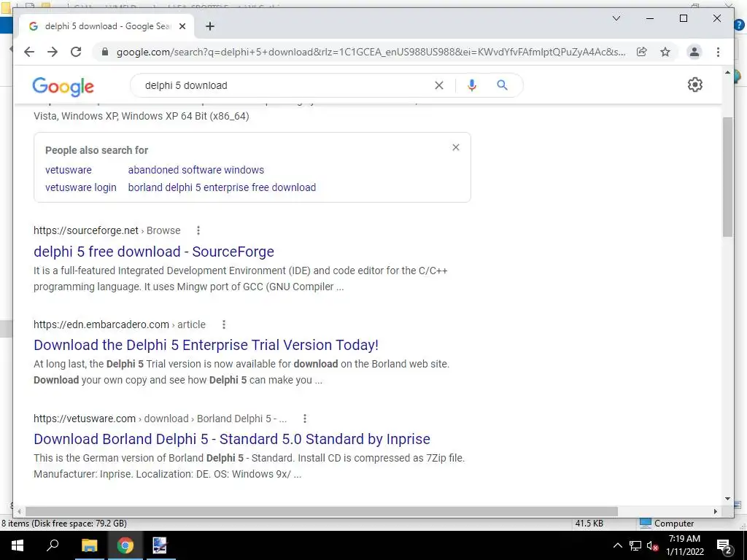Bookmark this tab with the star icon

tap(665, 52)
